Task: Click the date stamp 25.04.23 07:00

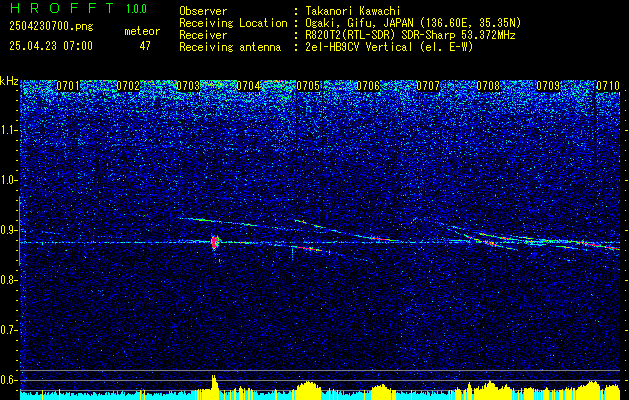Action: [51, 46]
